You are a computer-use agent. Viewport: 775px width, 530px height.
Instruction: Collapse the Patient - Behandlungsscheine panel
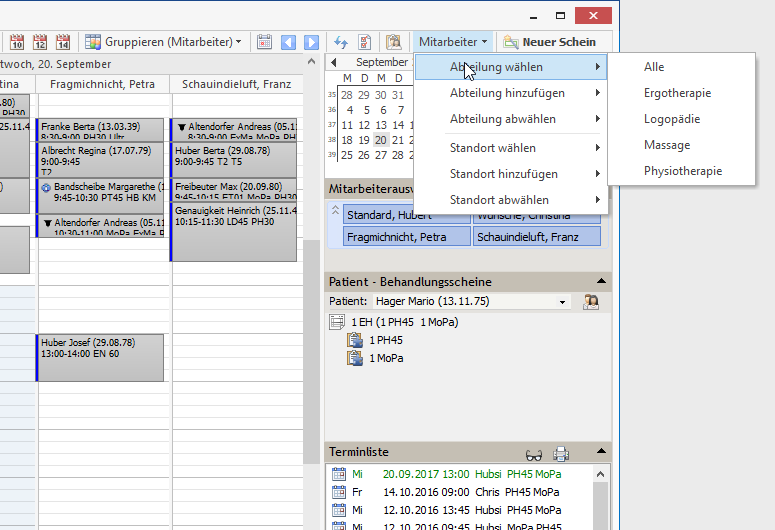601,281
